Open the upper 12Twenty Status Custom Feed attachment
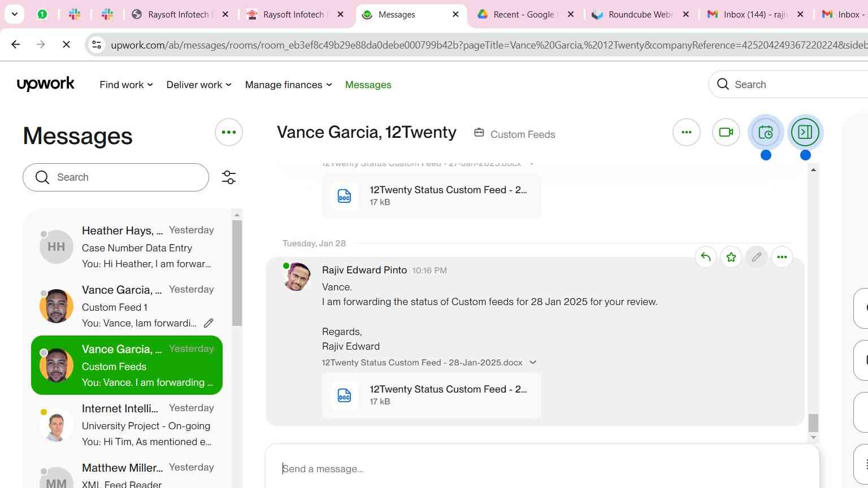 431,195
